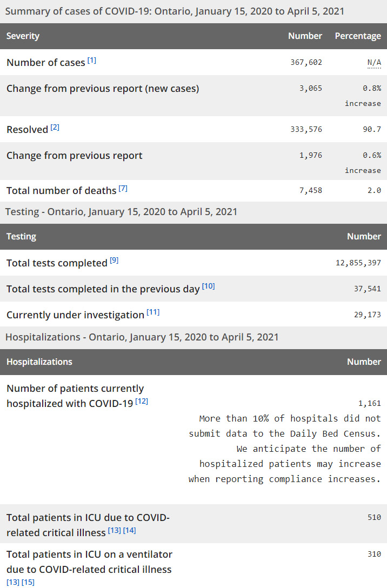Image resolution: width=387 pixels, height=588 pixels.
Task: Follow footnote 10 for previous day tests
Action: click(208, 286)
